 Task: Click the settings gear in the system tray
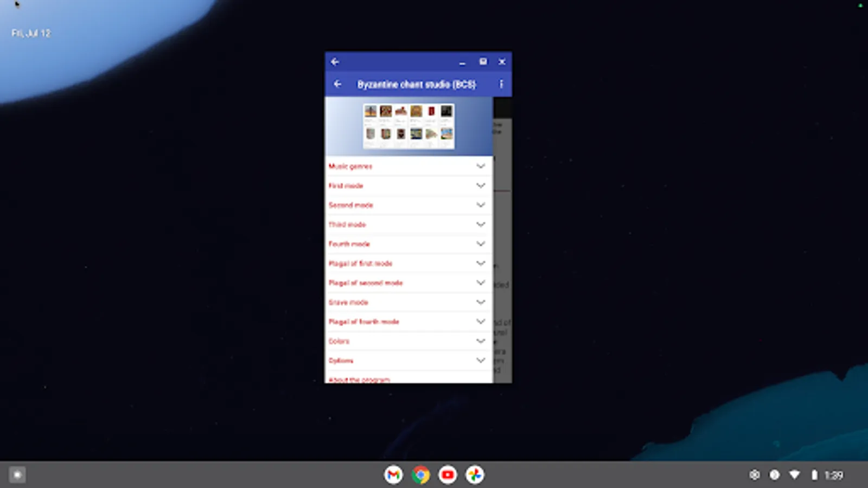(x=754, y=474)
